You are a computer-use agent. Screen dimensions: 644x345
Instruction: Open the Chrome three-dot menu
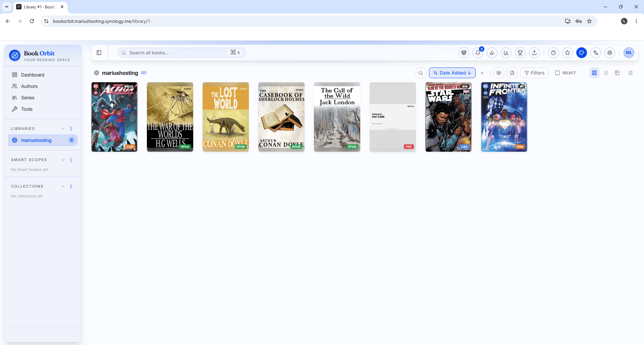tap(636, 21)
